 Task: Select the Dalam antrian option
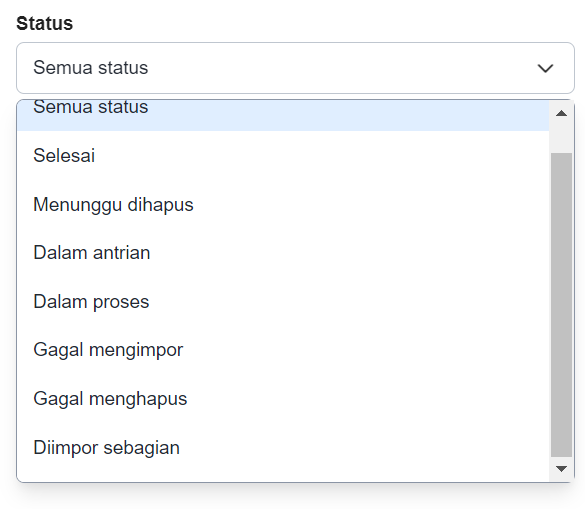(x=283, y=253)
